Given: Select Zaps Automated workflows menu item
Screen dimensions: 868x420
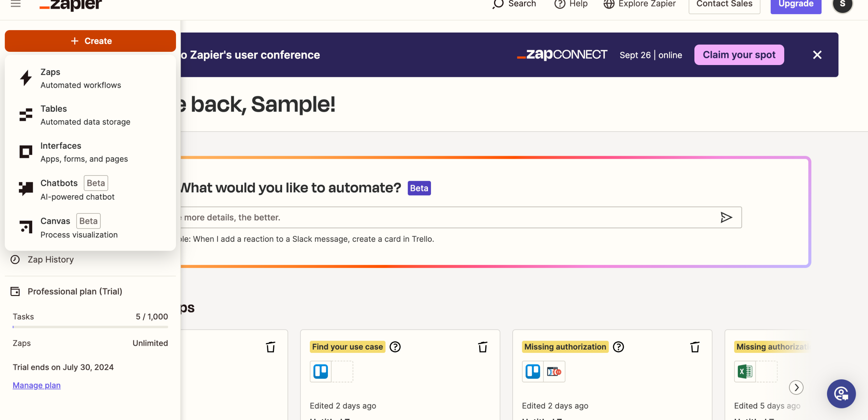Looking at the screenshot, I should [x=80, y=78].
